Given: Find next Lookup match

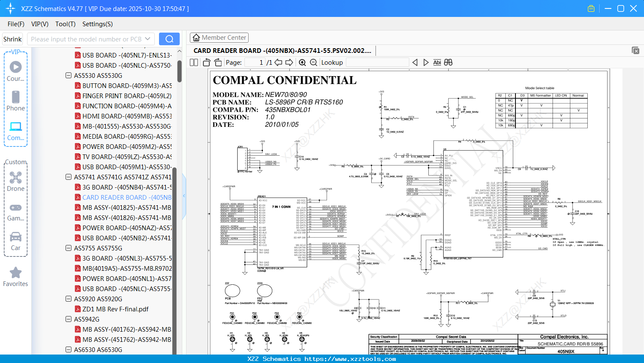Looking at the screenshot, I should click(x=426, y=63).
